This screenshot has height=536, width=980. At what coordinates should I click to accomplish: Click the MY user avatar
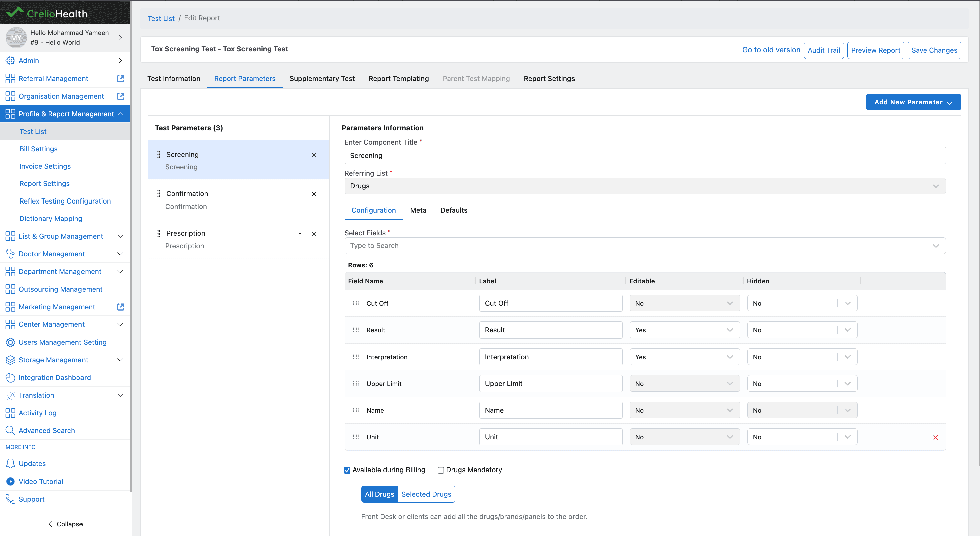coord(16,38)
